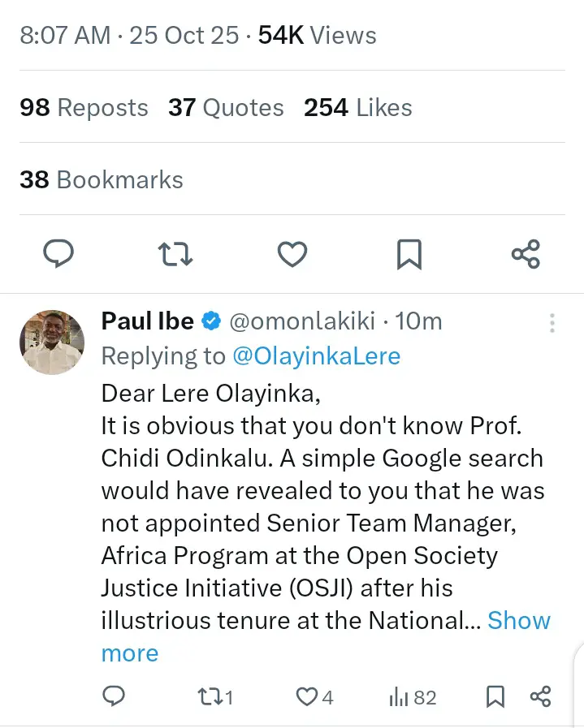View the 37 Quotes list

(226, 108)
